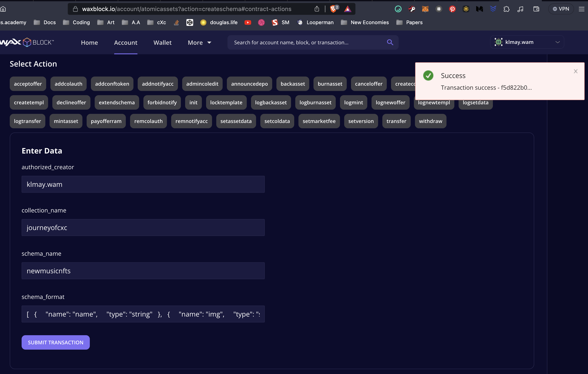Click Submit Transaction button
588x374 pixels.
pos(55,342)
